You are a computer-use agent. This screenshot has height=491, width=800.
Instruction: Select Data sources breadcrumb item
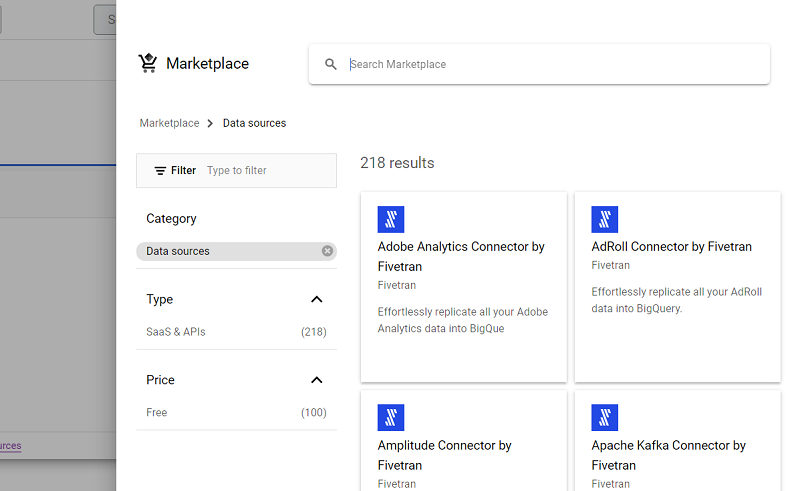[x=254, y=124]
